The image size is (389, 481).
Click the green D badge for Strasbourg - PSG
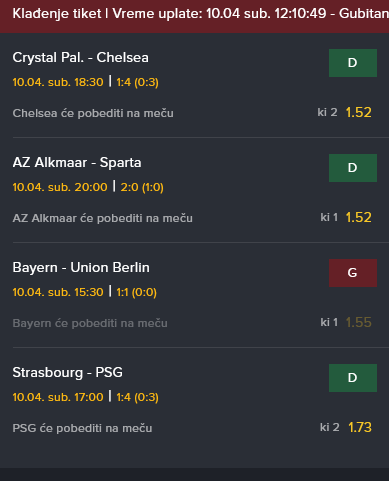(x=353, y=378)
